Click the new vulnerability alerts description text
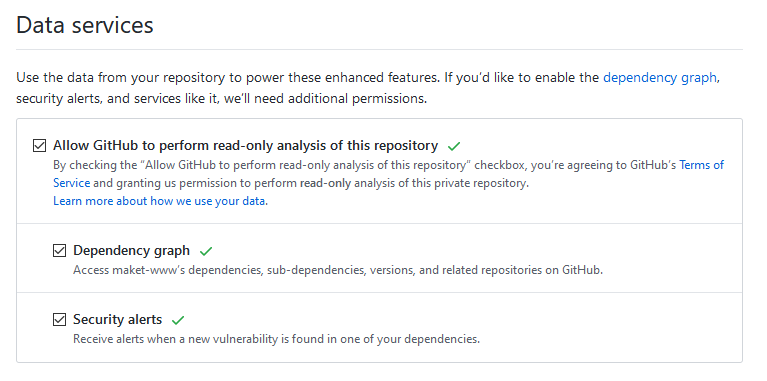Screen dimensions: 767x381 point(276,339)
